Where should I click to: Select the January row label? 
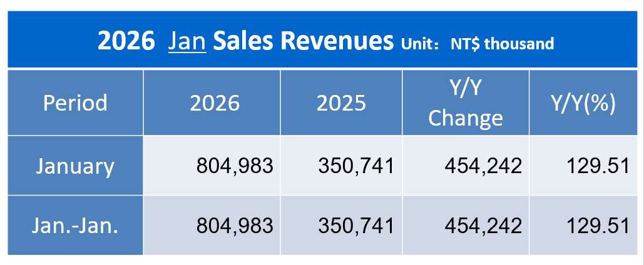click(75, 166)
